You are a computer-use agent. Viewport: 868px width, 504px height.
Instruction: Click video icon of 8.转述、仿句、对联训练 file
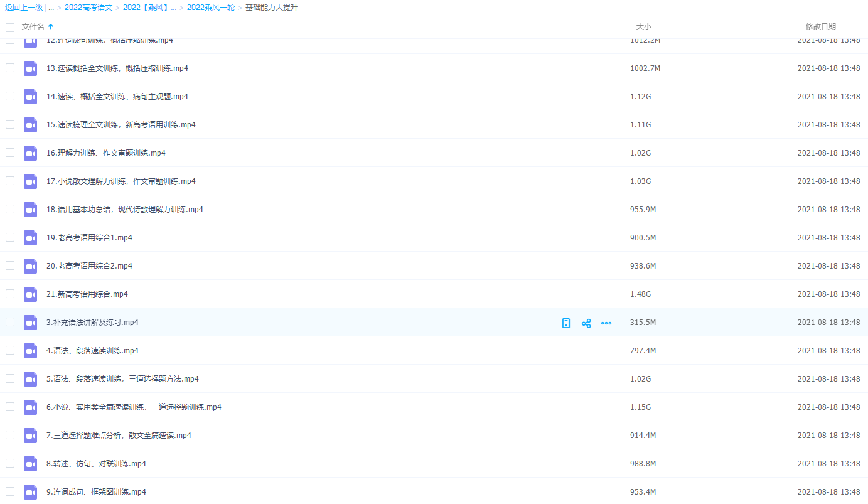click(30, 464)
